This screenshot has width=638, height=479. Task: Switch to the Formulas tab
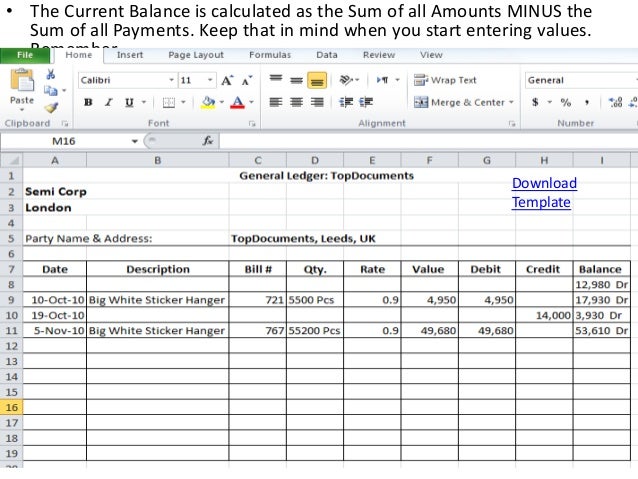pos(270,55)
